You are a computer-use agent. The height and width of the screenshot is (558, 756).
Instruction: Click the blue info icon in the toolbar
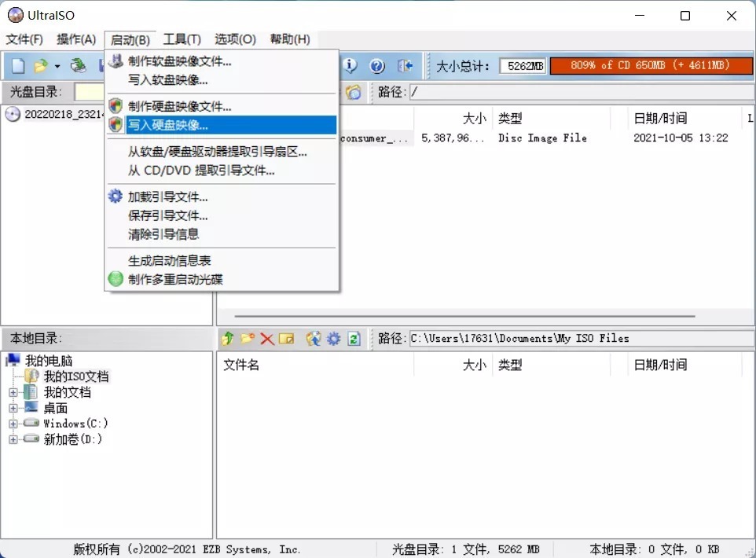pos(350,66)
